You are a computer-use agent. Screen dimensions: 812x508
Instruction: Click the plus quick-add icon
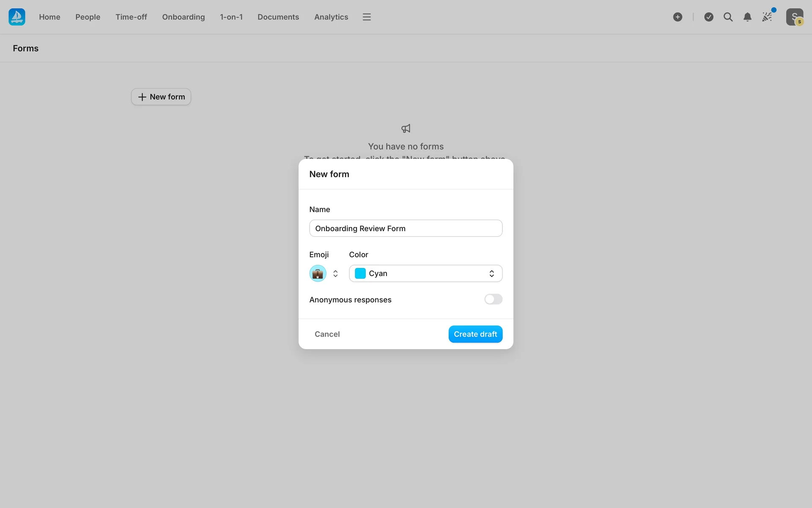(678, 17)
